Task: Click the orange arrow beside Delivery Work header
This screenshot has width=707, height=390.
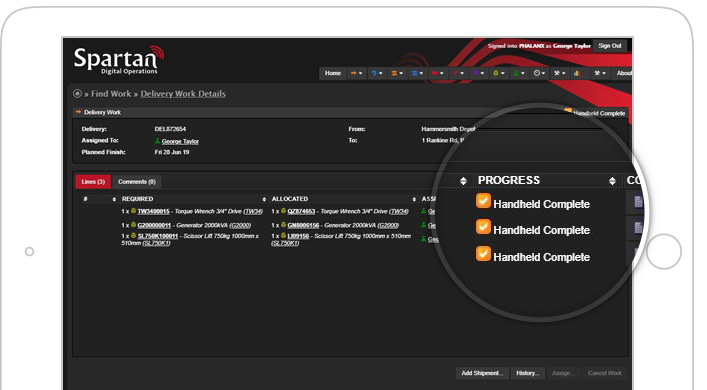Action: (78, 112)
